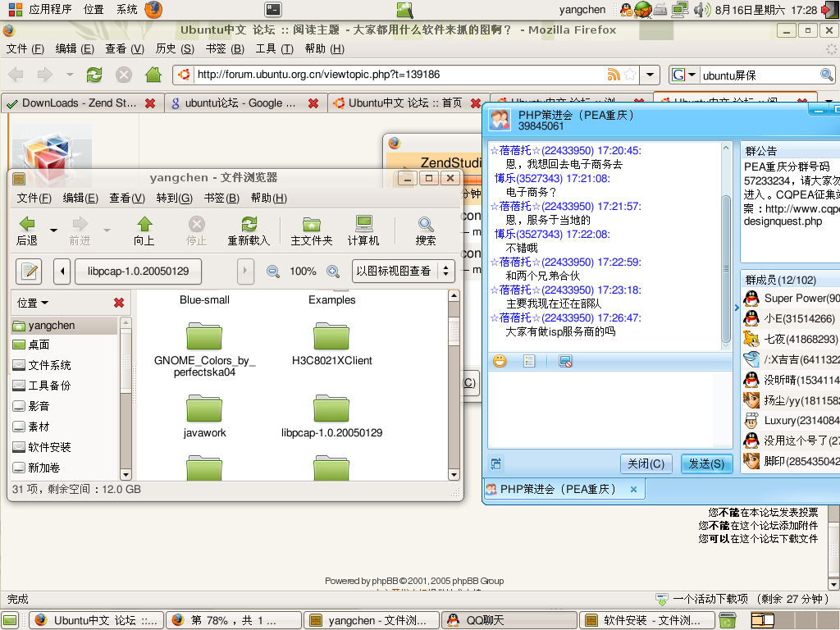Click Close (关闭) button in QQ chat

(646, 463)
